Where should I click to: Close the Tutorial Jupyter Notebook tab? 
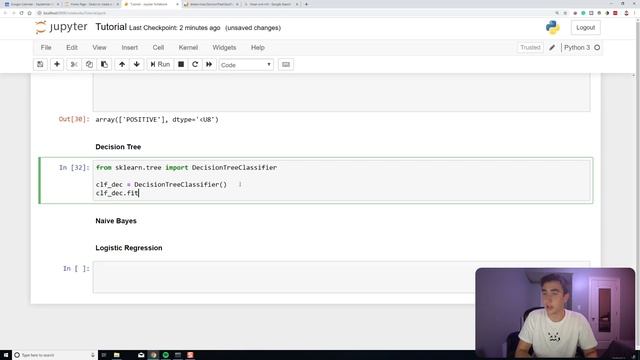(x=177, y=4)
